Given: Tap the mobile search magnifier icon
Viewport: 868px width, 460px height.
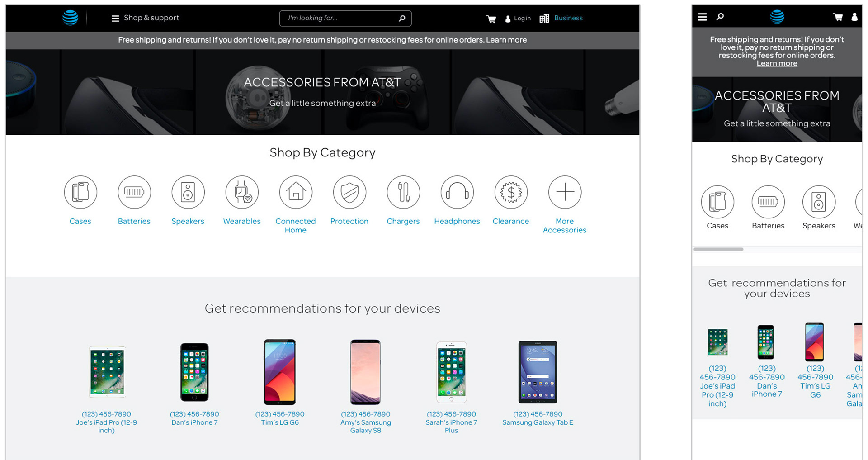Looking at the screenshot, I should pyautogui.click(x=720, y=17).
